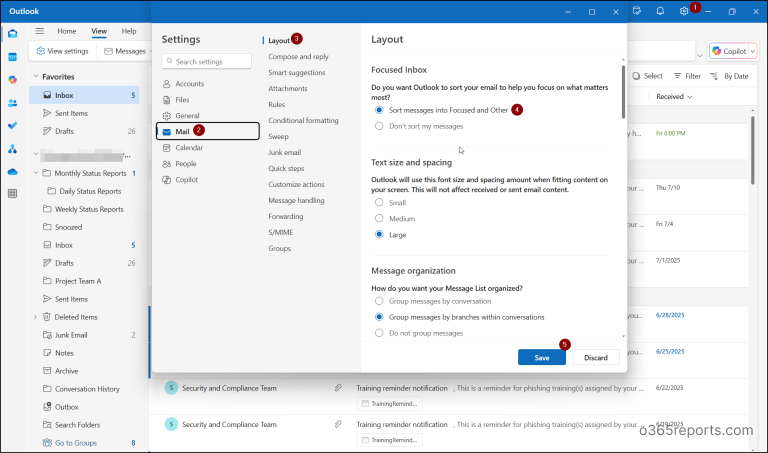Open the View ribbon tab
The image size is (768, 453).
coord(99,31)
